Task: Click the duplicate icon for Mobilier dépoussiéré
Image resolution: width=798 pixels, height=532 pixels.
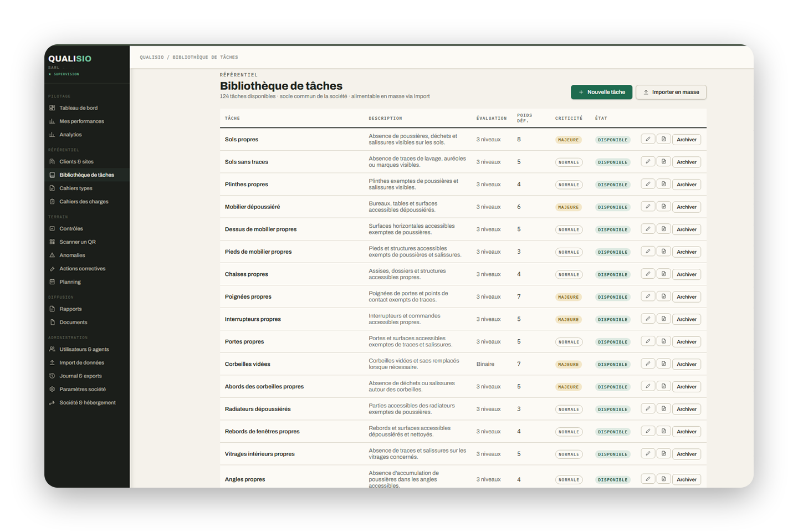Action: [663, 207]
